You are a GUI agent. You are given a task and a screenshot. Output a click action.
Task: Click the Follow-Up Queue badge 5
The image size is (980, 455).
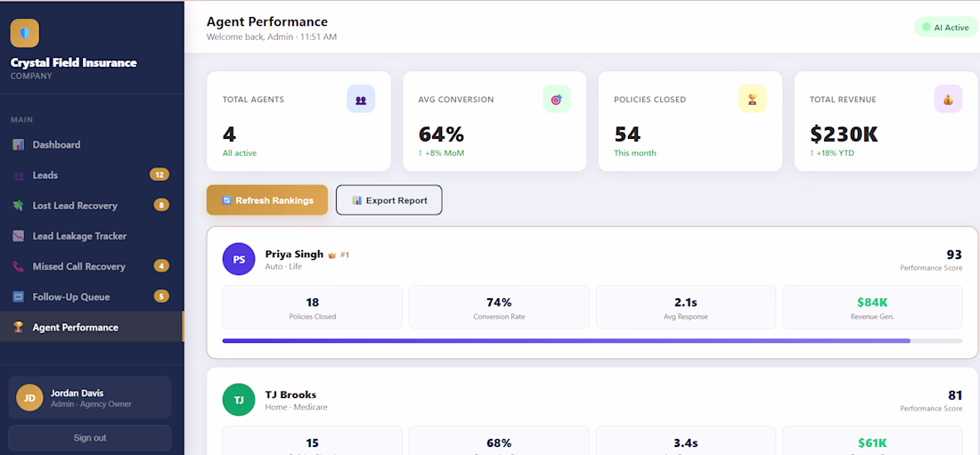(161, 297)
